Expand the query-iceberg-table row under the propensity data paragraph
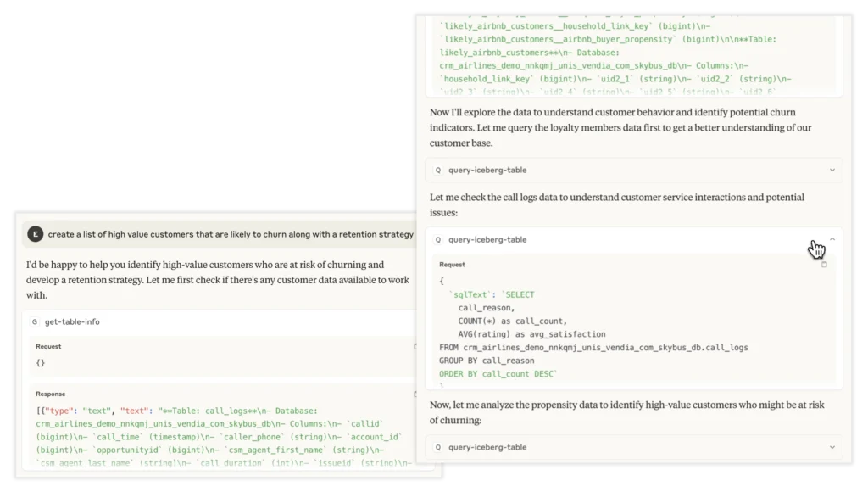This screenshot has width=868, height=492. pos(832,447)
